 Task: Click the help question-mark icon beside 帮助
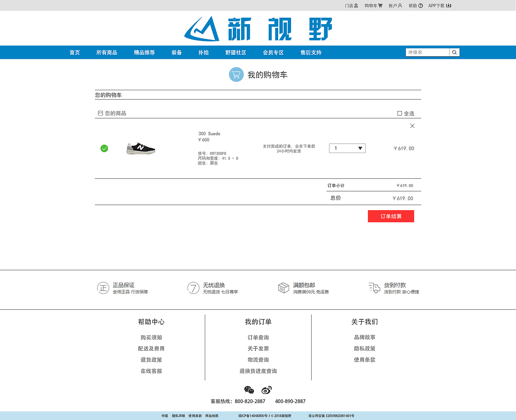coord(421,5)
